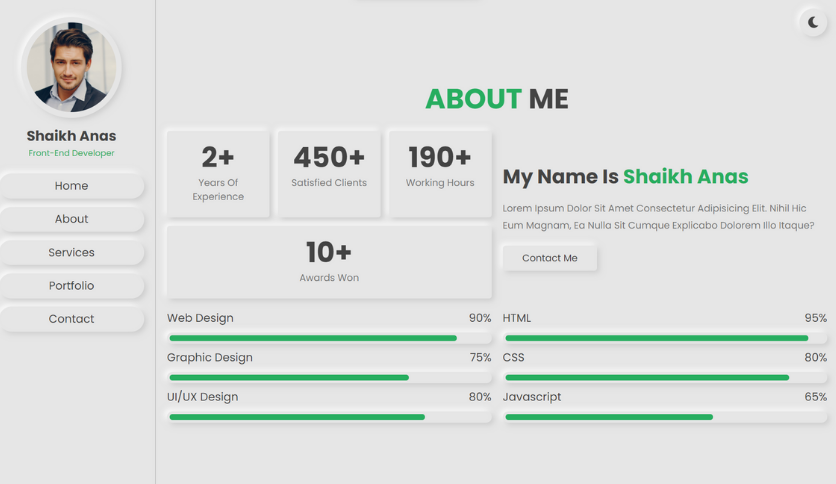Click the sidebar name 'Shaikh Anas' under the photo
Image resolution: width=836 pixels, height=484 pixels.
click(71, 136)
